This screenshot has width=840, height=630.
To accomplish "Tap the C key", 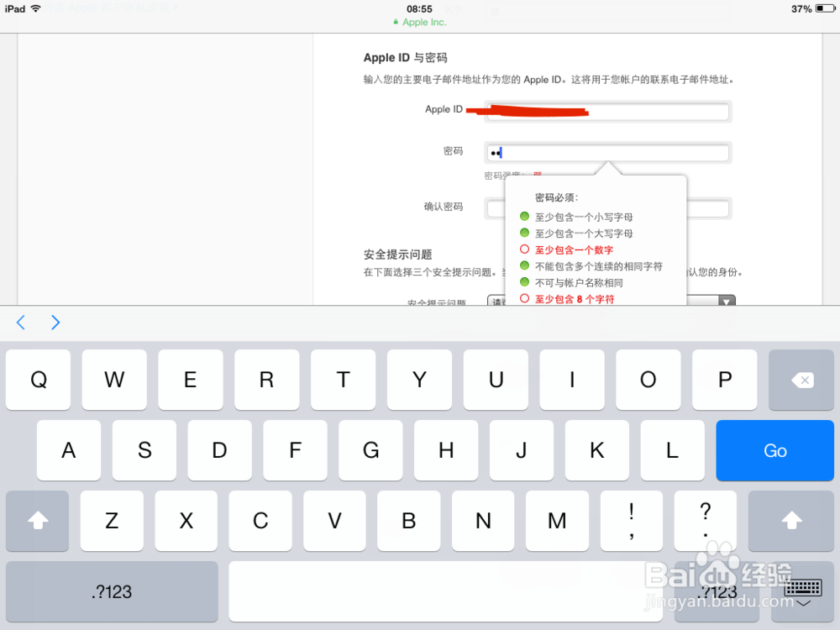I will click(x=260, y=520).
